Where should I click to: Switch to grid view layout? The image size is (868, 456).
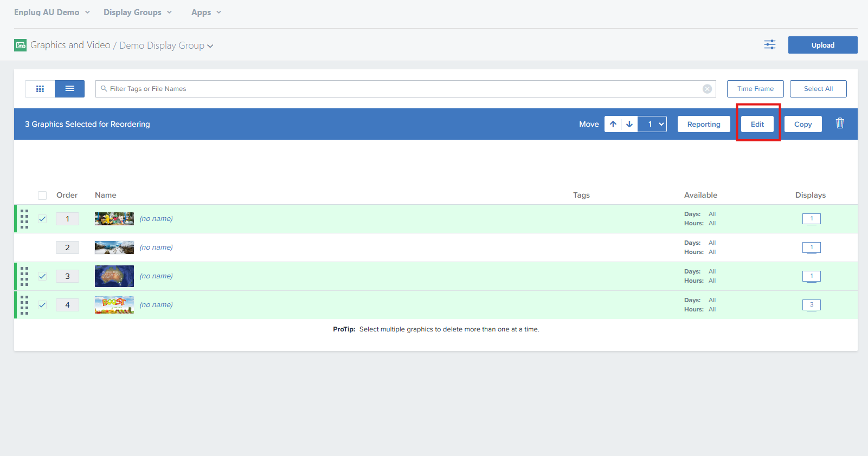click(40, 89)
